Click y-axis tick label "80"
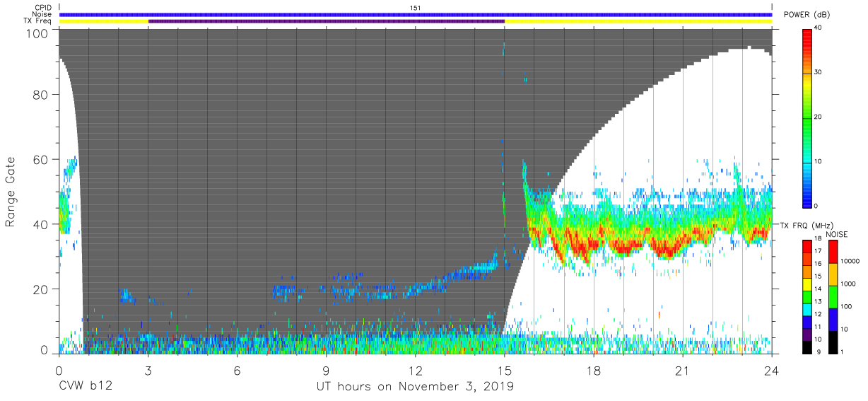868x401 pixels. point(40,95)
